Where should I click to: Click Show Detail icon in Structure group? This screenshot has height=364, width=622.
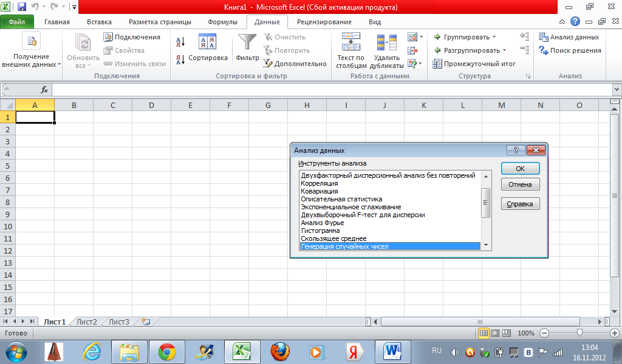[525, 36]
